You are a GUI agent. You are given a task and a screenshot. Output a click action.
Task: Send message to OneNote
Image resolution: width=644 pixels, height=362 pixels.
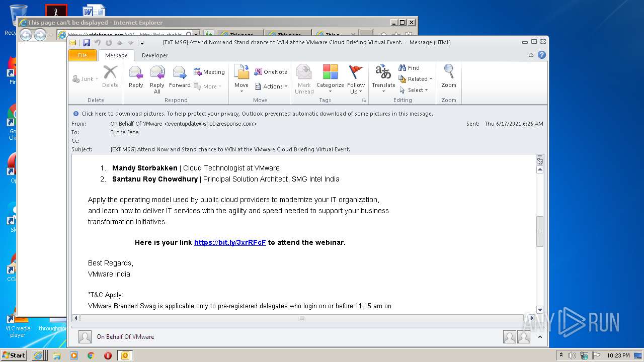pyautogui.click(x=271, y=72)
